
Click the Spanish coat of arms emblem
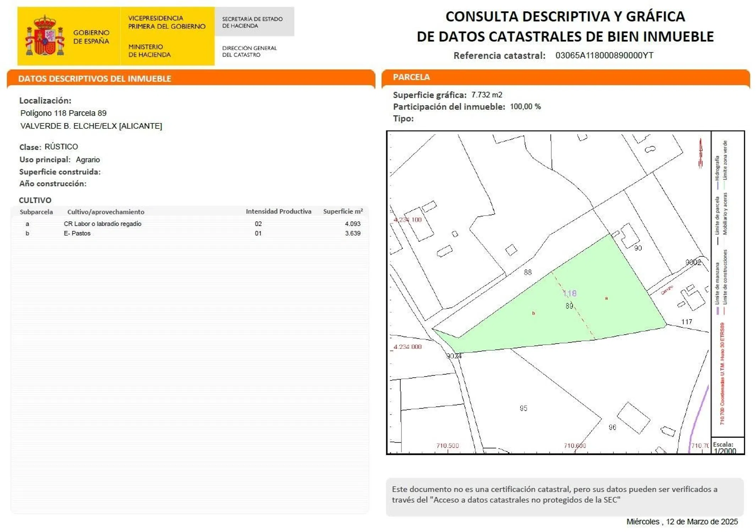(x=45, y=36)
